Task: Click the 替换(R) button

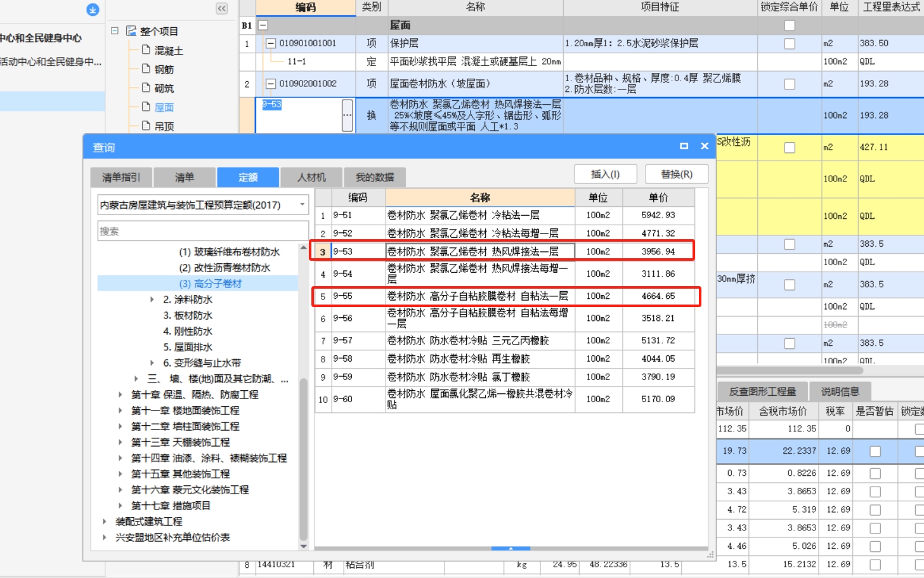Action: click(677, 174)
